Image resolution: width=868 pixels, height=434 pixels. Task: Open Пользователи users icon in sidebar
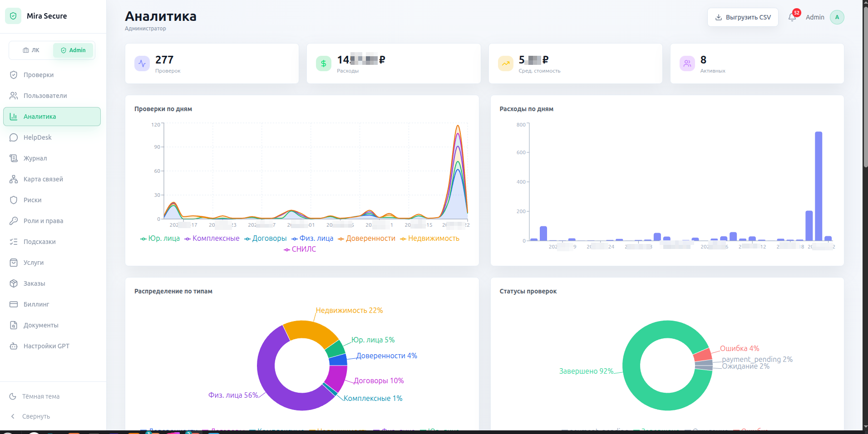[14, 96]
